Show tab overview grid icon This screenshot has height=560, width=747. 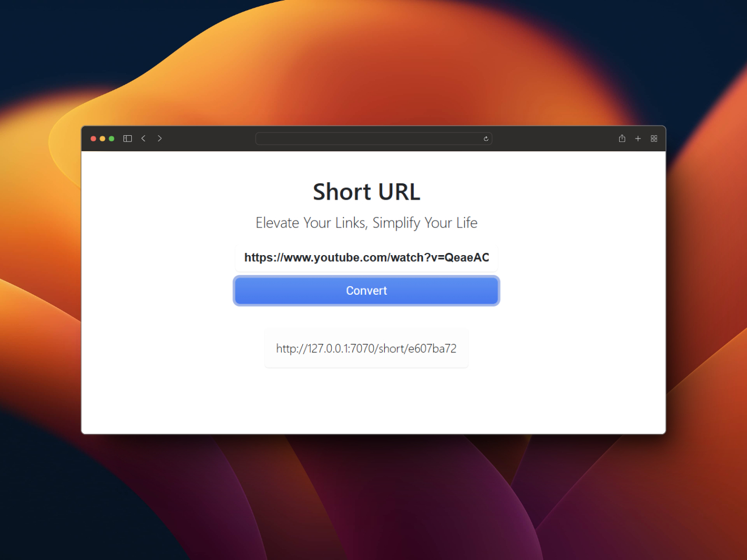[x=654, y=139]
